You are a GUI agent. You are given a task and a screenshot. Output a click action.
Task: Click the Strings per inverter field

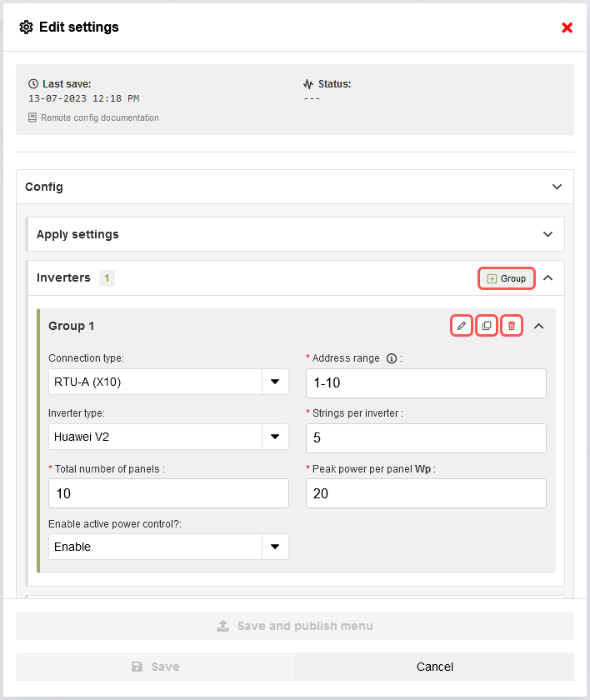pos(425,437)
